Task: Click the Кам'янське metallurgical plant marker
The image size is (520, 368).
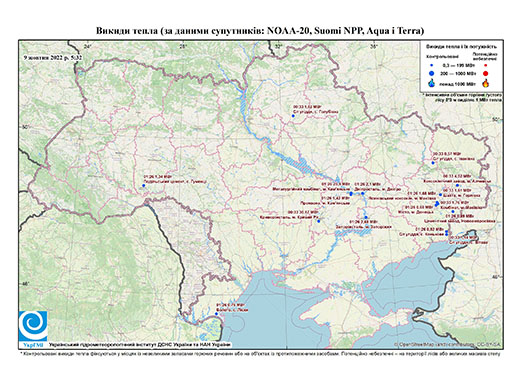Action: [351, 194]
